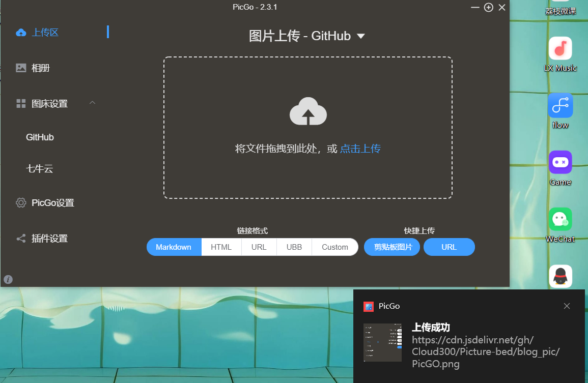Screen dimensions: 588x383
Task: Click the picture icon beside 相册
Action: pyautogui.click(x=21, y=68)
